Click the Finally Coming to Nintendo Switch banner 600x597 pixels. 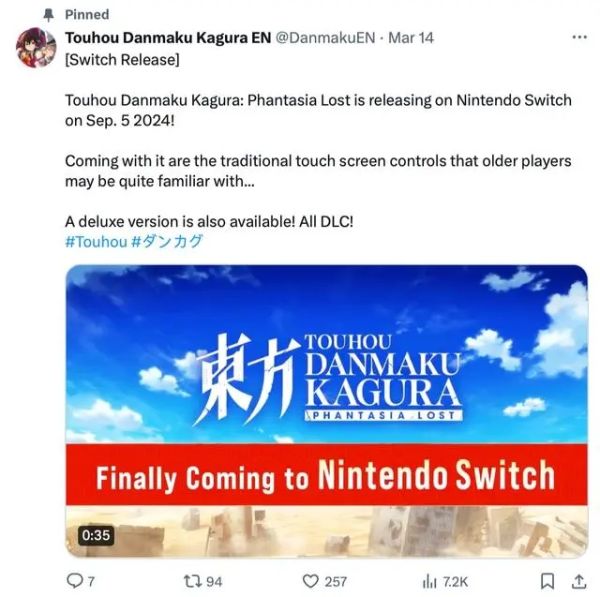[x=326, y=475]
